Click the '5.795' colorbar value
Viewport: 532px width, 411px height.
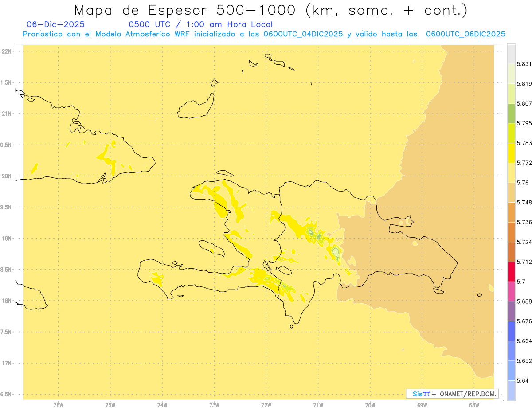[x=524, y=123]
